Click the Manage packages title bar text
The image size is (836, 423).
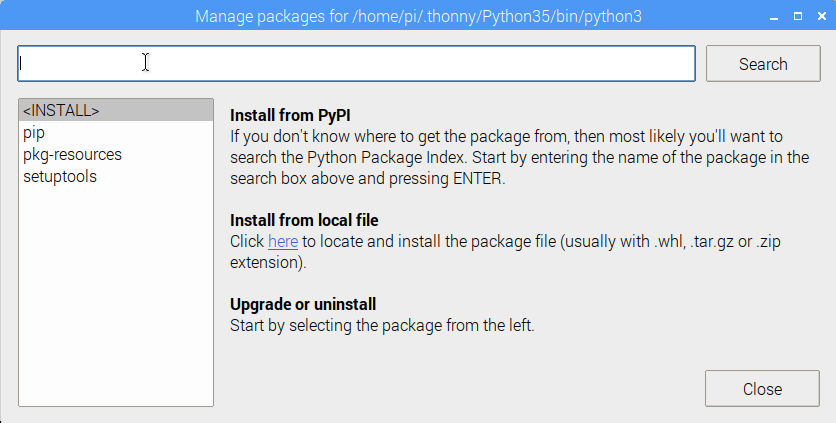418,17
